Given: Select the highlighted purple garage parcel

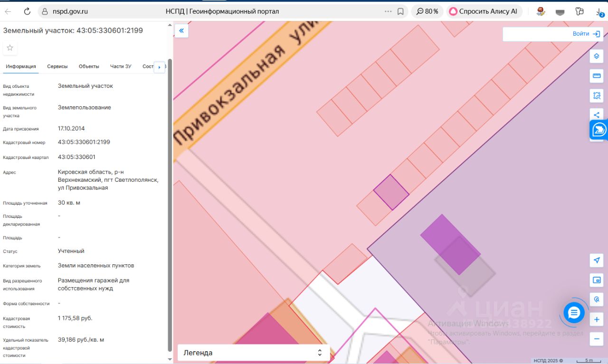Looking at the screenshot, I should (x=391, y=192).
